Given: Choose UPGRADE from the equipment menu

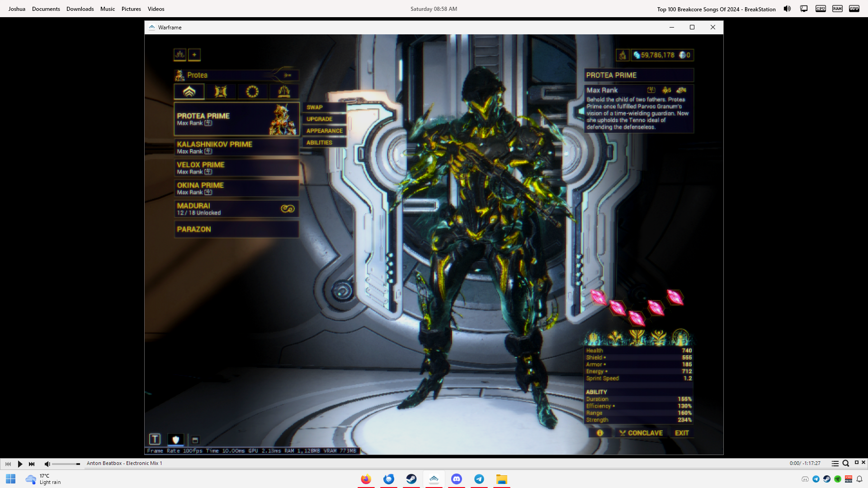Looking at the screenshot, I should [x=324, y=119].
